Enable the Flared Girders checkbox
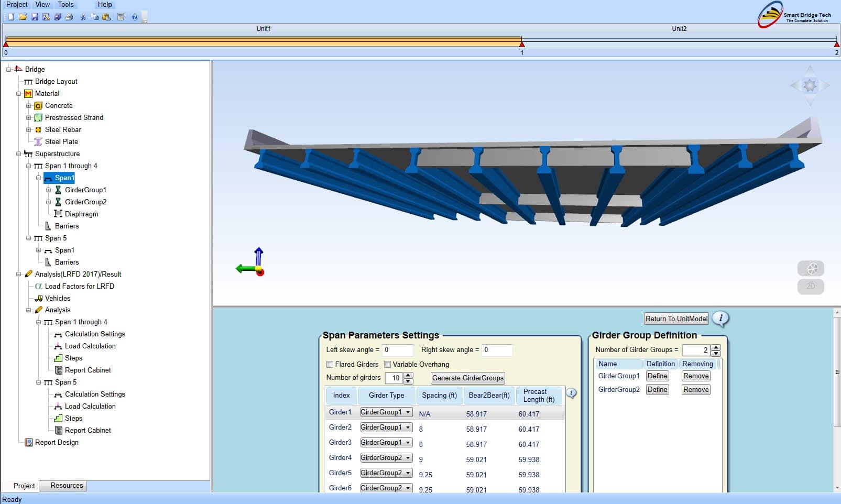 330,365
